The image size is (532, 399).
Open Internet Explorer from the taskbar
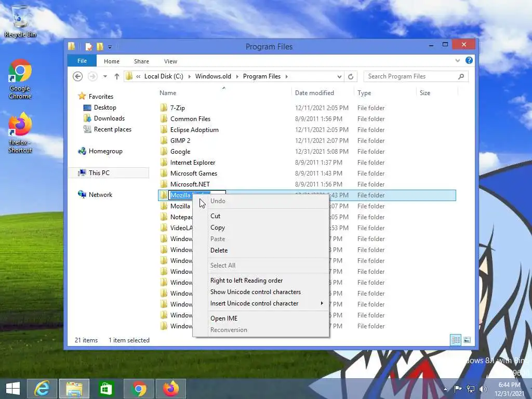42,389
